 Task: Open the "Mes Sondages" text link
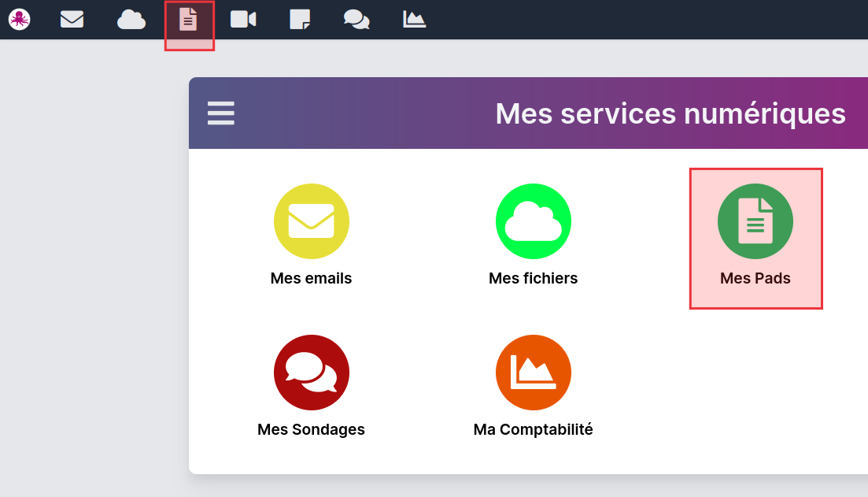312,429
